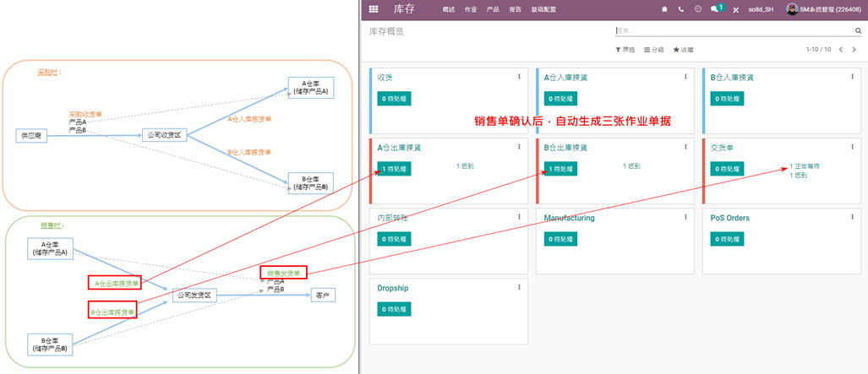Open the 筛选 filter dropdown
Image resolution: width=868 pixels, height=374 pixels.
click(625, 50)
